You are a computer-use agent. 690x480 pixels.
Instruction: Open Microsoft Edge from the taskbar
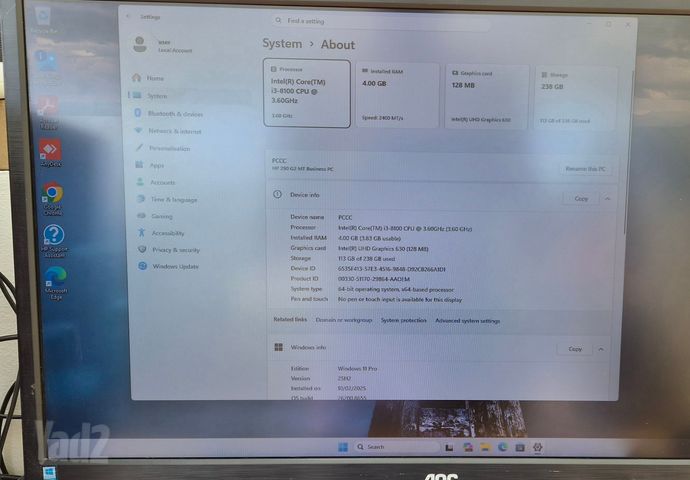pos(503,447)
